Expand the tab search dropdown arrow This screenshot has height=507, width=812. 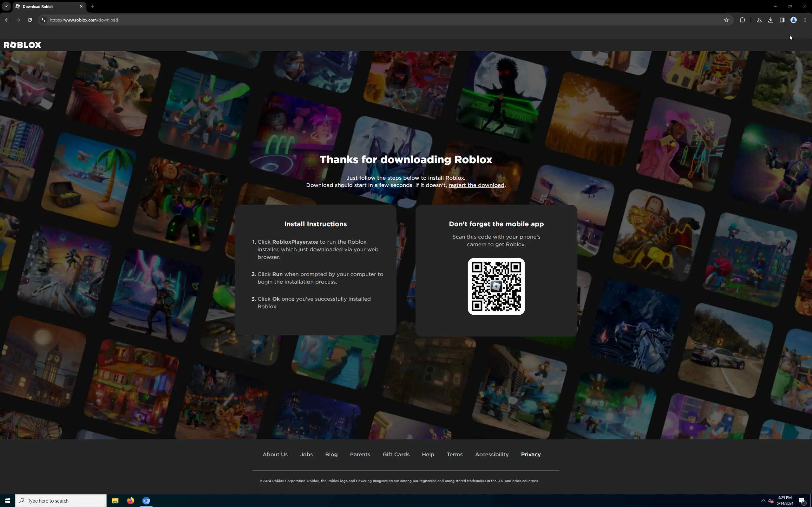tap(6, 6)
